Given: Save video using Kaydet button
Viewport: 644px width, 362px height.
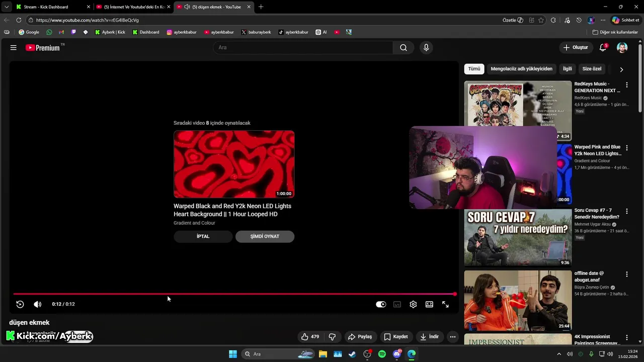Looking at the screenshot, I should tap(395, 337).
